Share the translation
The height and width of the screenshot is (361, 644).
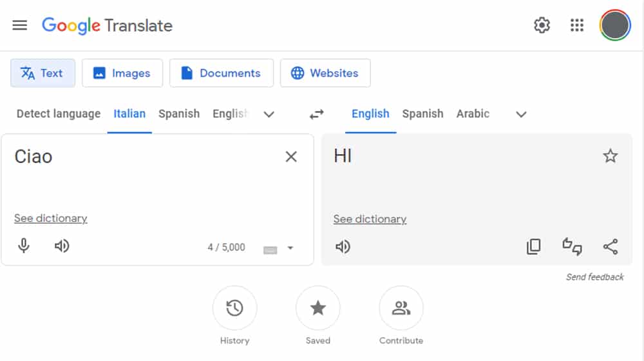(x=611, y=247)
